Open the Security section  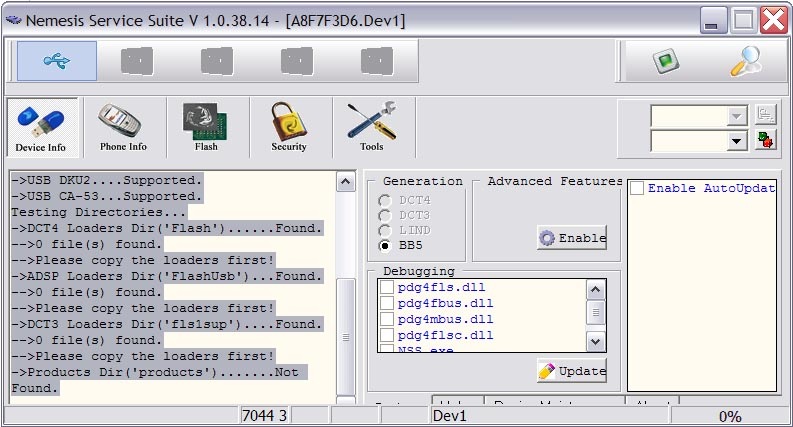click(289, 127)
